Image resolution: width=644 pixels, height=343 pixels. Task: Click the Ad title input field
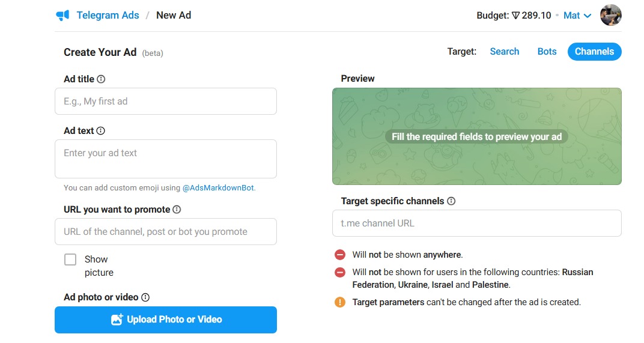tap(165, 102)
